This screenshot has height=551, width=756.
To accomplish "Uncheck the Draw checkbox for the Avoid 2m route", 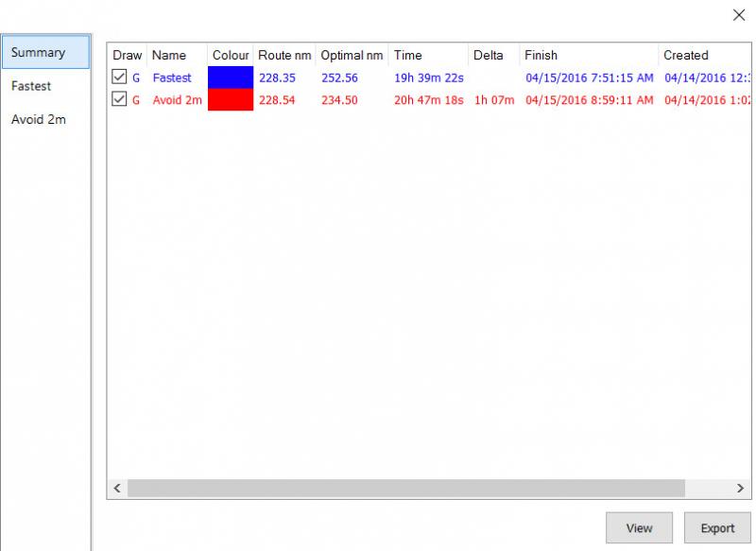I will pyautogui.click(x=118, y=99).
